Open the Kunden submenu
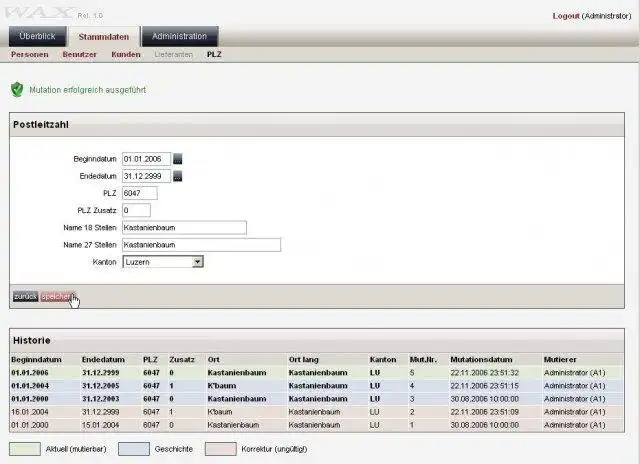The image size is (640, 464). (126, 55)
